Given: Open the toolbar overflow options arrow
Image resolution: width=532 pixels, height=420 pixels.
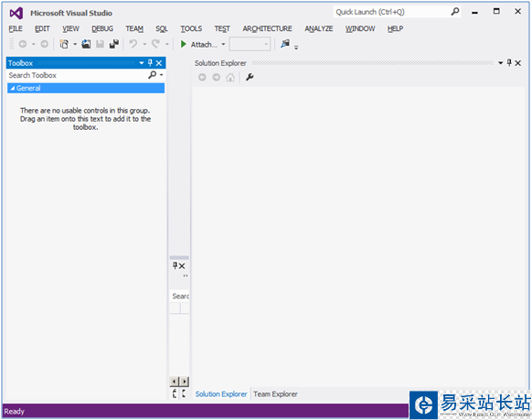Looking at the screenshot, I should tap(296, 48).
